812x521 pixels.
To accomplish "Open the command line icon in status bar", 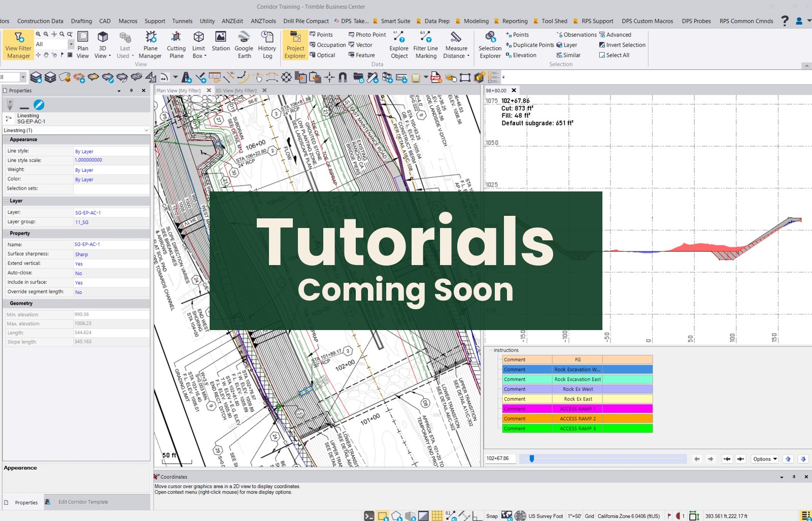I will click(x=369, y=516).
